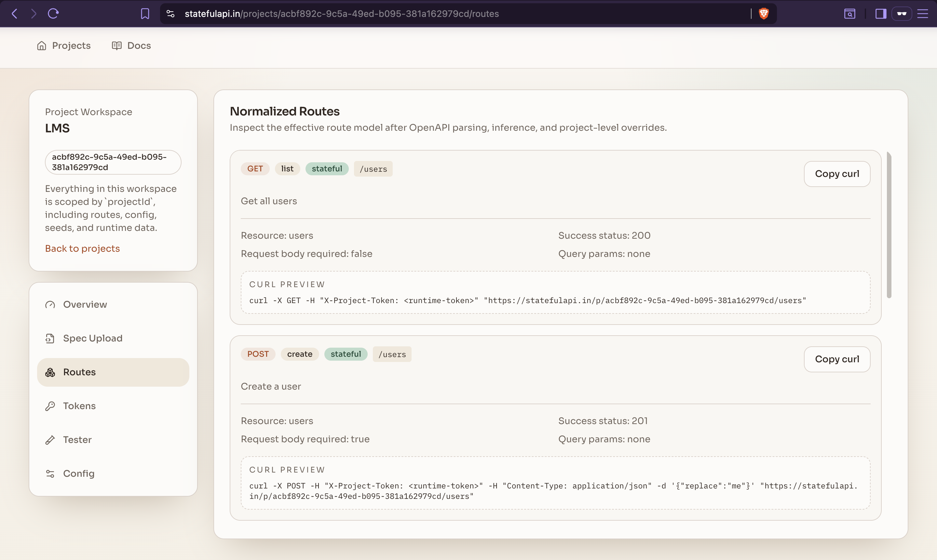Open site permission controls in the address bar
937x560 pixels.
[170, 14]
